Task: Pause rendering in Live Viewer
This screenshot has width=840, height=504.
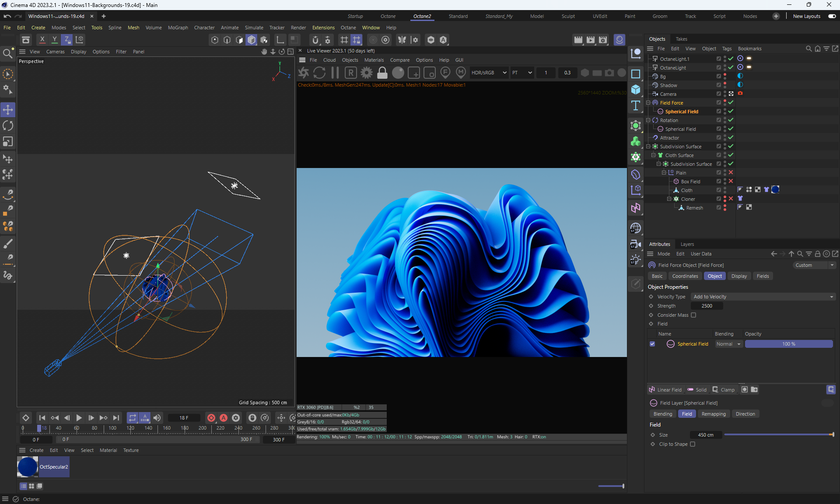Action: (x=335, y=73)
